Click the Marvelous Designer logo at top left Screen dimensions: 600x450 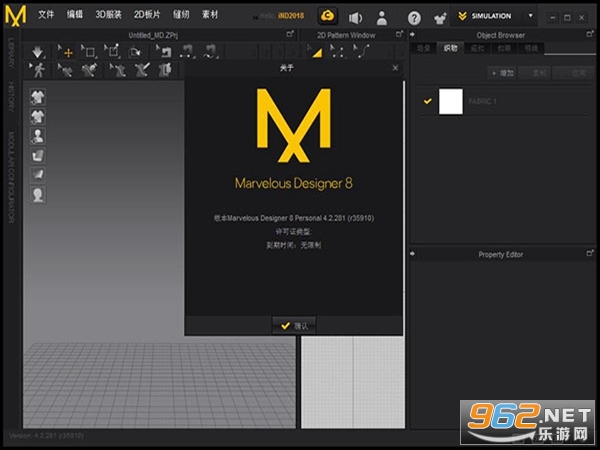coord(15,15)
